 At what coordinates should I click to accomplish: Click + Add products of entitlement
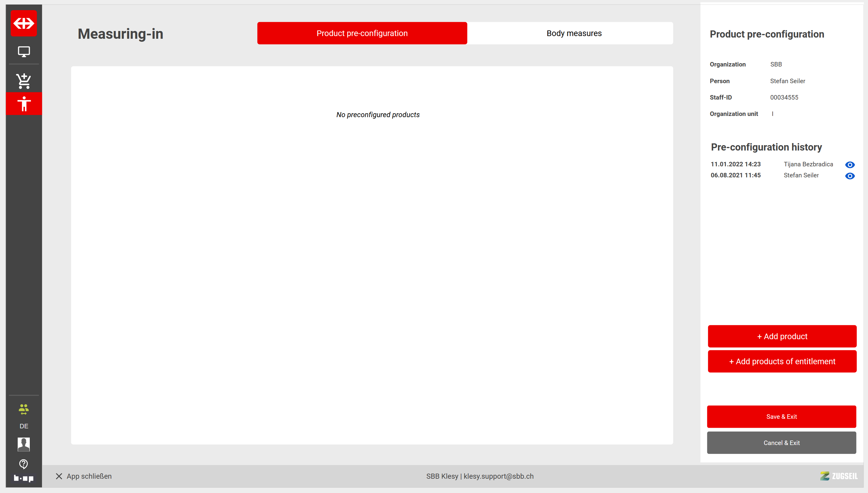coord(782,361)
